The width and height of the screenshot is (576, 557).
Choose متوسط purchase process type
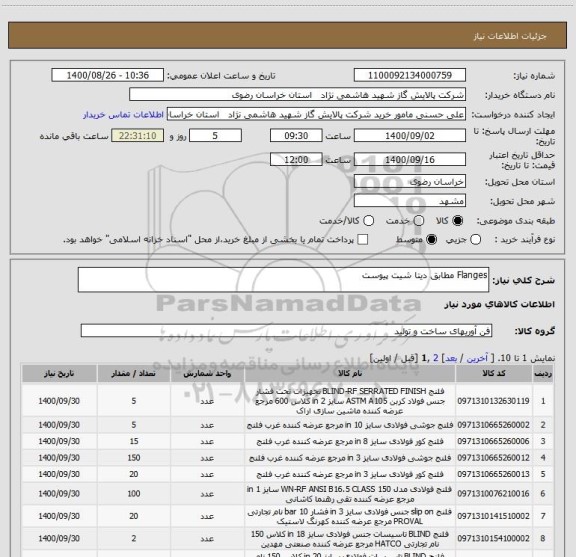click(431, 240)
